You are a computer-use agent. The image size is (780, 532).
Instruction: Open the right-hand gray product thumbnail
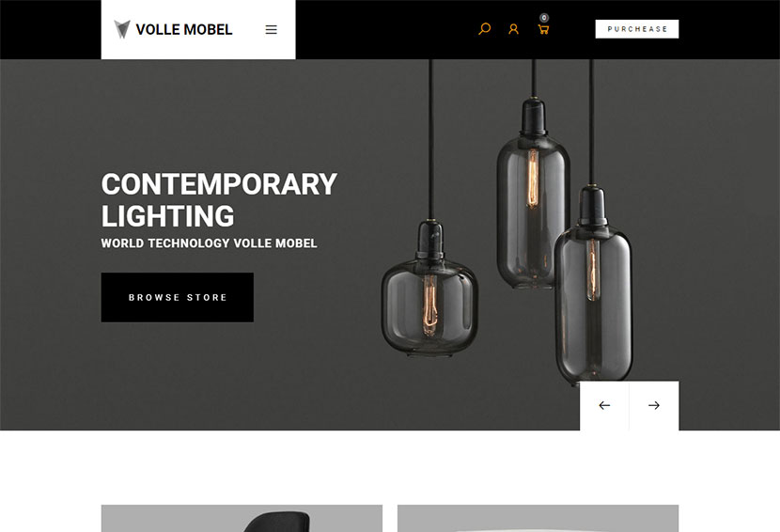(x=538, y=519)
